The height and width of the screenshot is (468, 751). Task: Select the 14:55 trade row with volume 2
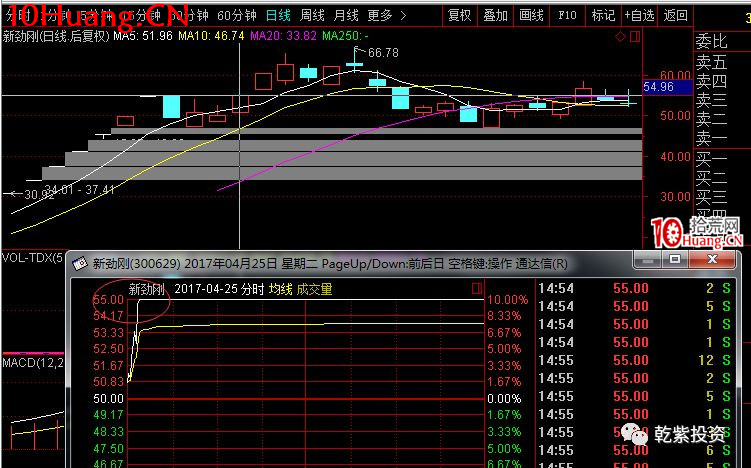pyautogui.click(x=635, y=378)
